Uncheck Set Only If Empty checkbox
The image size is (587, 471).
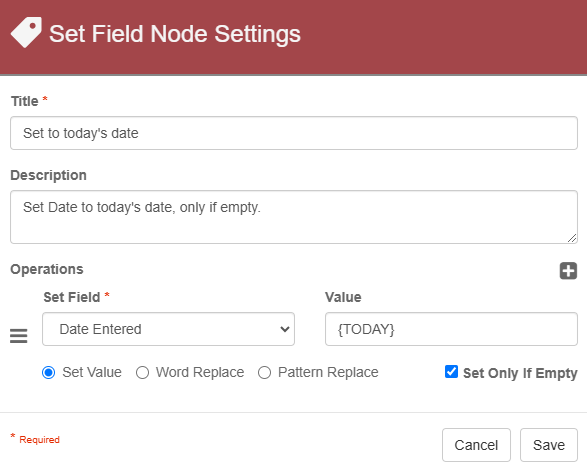coord(451,372)
